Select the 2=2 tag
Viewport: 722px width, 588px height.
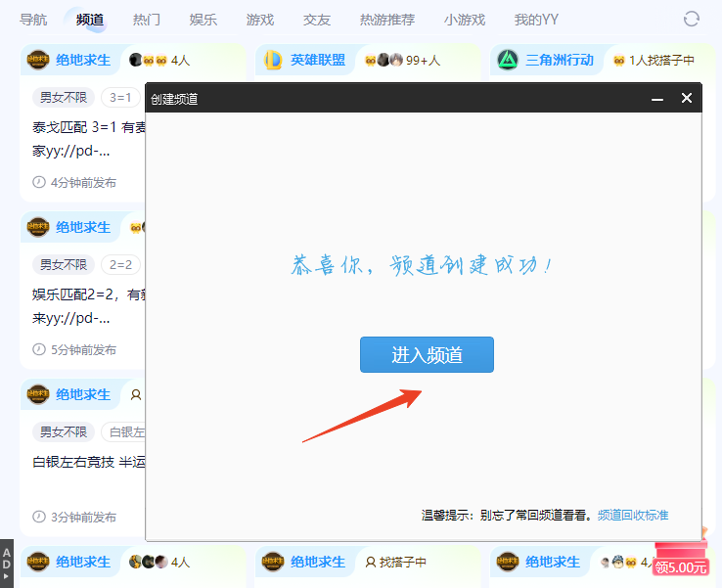pos(120,264)
